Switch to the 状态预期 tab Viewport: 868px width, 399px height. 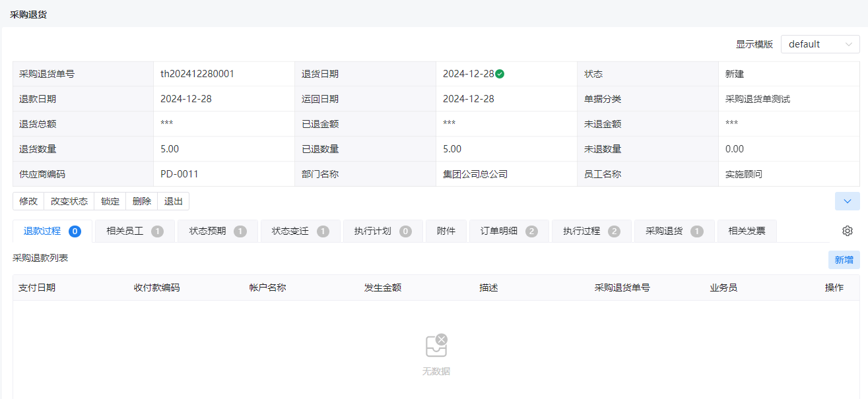point(218,231)
